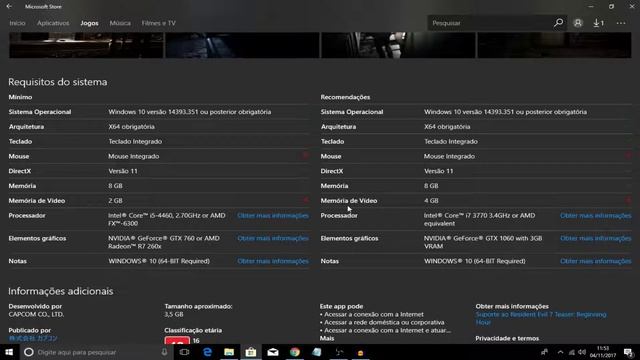Activate the microphone in taskbar search
Viewport: 640px width, 360px height.
[x=164, y=352]
